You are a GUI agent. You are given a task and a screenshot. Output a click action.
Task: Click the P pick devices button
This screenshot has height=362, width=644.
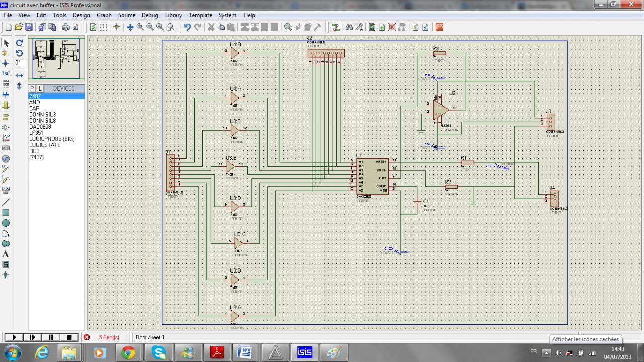pos(32,88)
